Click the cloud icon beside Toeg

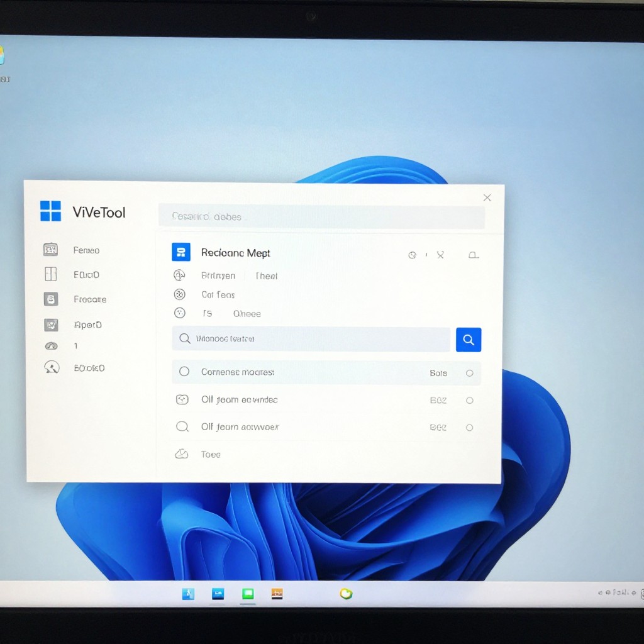pyautogui.click(x=182, y=454)
